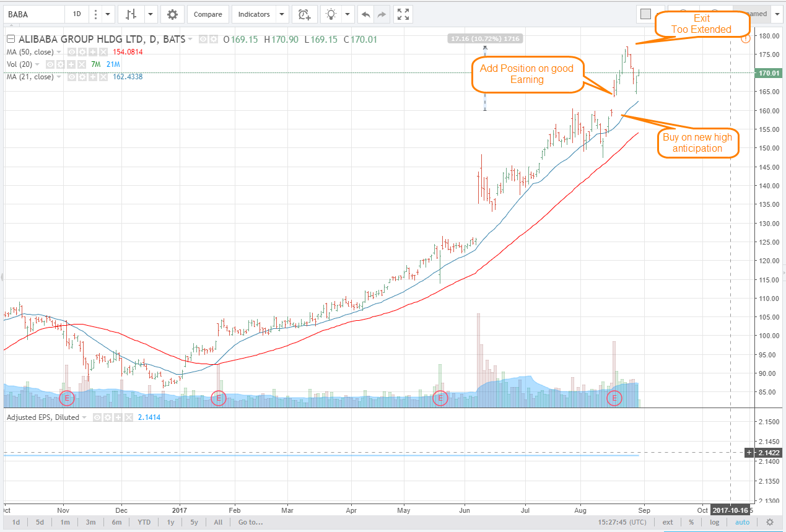The image size is (786, 532).
Task: Select the 1m time range
Action: tap(65, 522)
